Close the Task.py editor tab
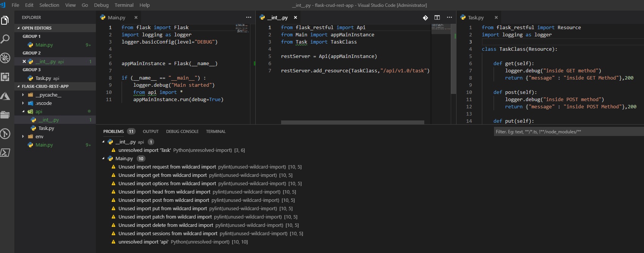This screenshot has height=253, width=644. pos(496,17)
